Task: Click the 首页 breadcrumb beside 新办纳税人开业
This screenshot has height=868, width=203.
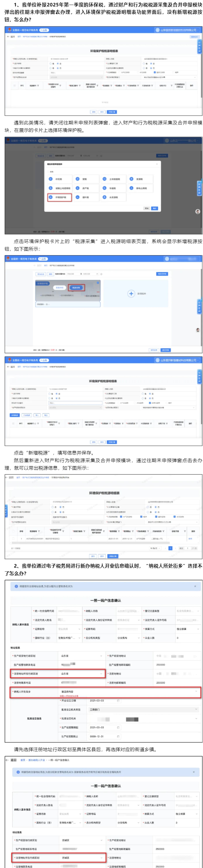Action: point(23,760)
